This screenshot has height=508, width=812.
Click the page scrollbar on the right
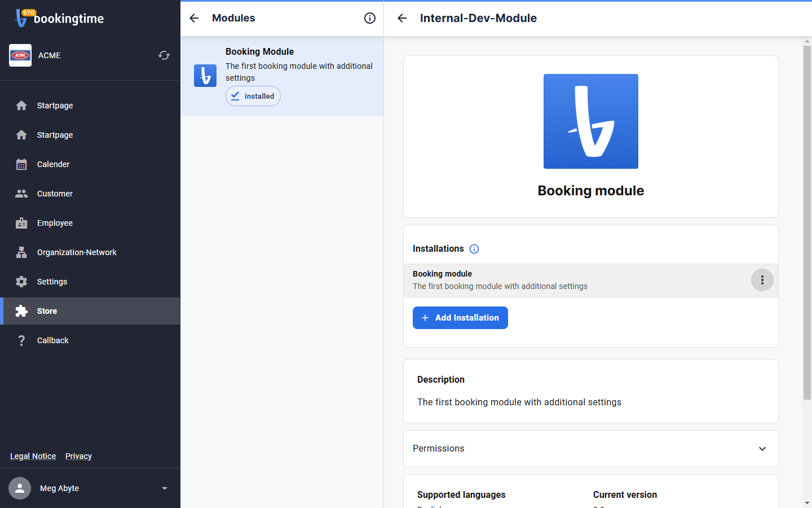click(x=807, y=222)
